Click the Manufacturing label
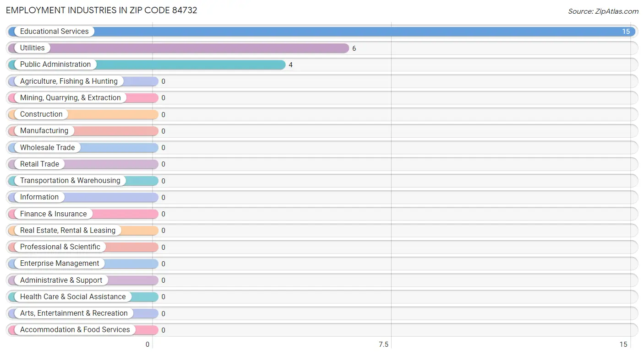The height and width of the screenshot is (355, 644). 44,131
